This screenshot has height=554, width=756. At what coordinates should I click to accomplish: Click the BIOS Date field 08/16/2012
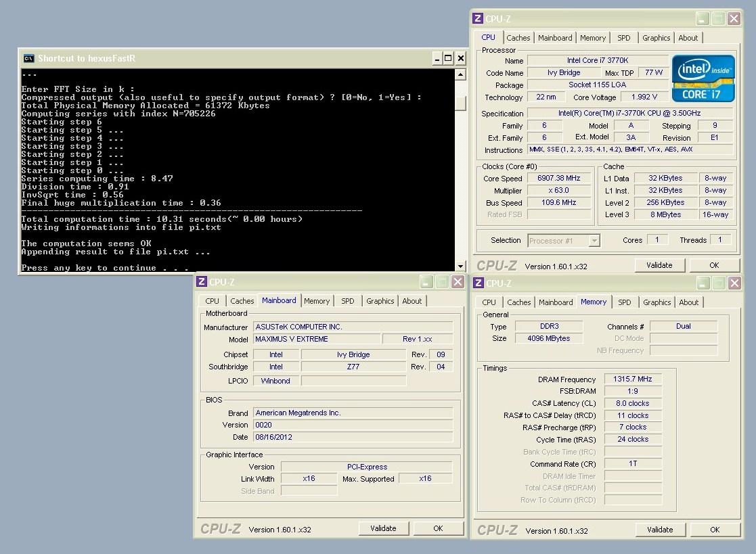353,437
